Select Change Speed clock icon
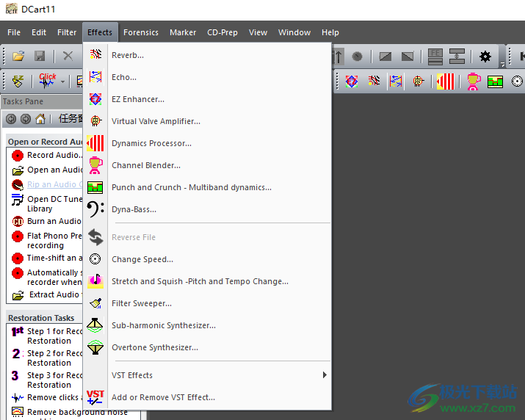The height and width of the screenshot is (420, 525). (x=95, y=259)
